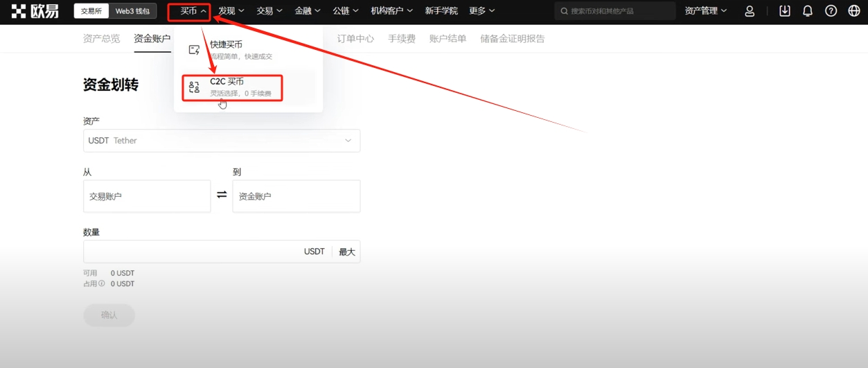Expand the 发现 menu
The width and height of the screenshot is (868, 368).
[231, 11]
